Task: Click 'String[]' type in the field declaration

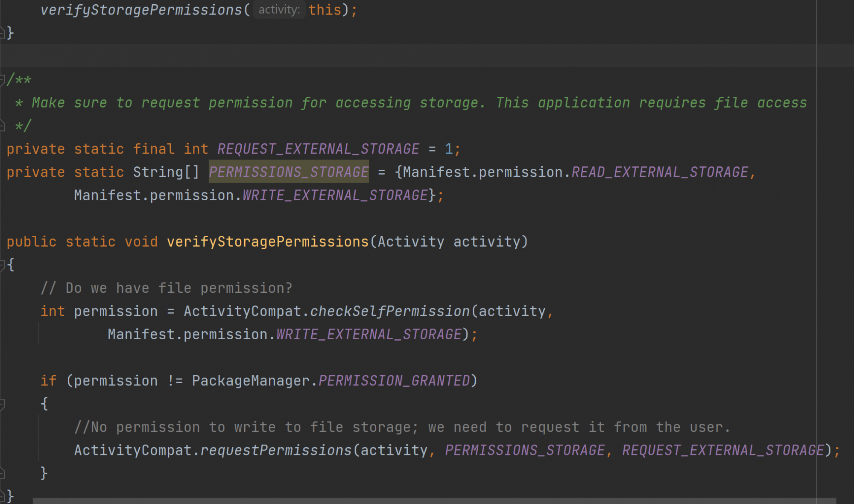Action: (166, 172)
